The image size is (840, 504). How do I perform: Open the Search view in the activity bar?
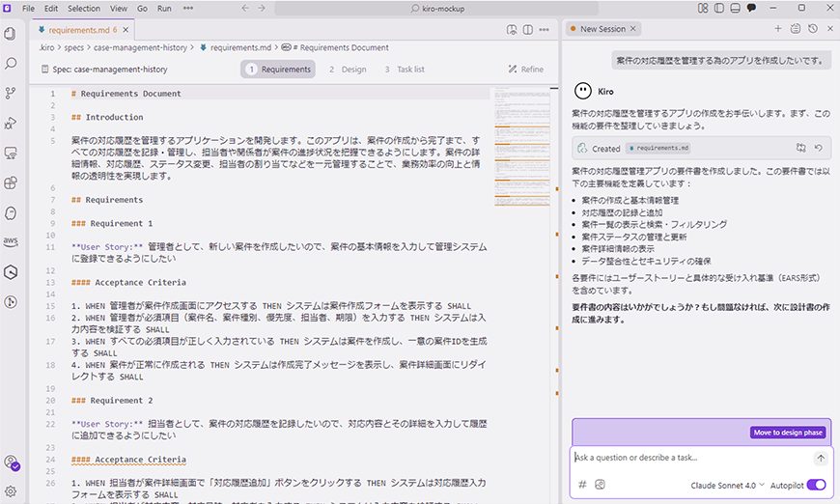pyautogui.click(x=11, y=63)
